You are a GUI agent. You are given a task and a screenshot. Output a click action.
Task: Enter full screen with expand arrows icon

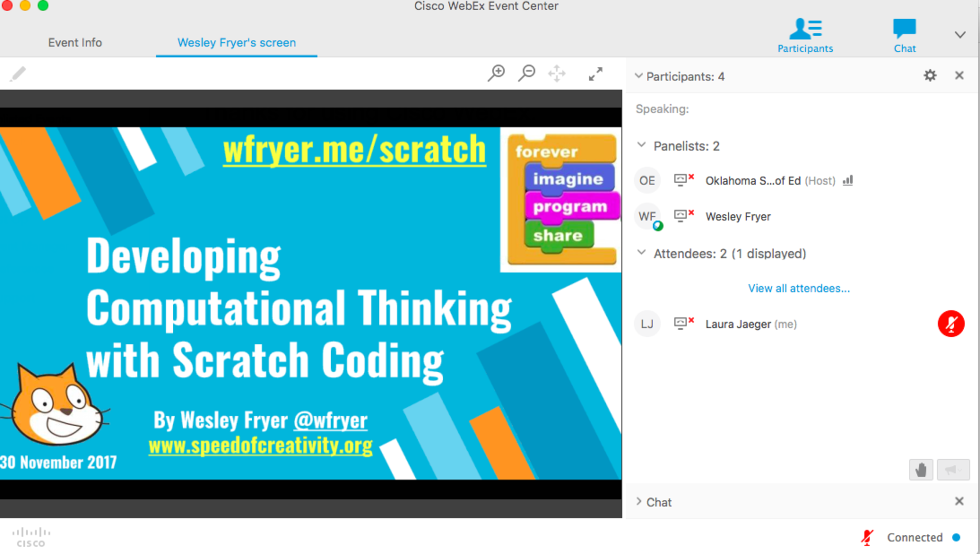tap(595, 74)
